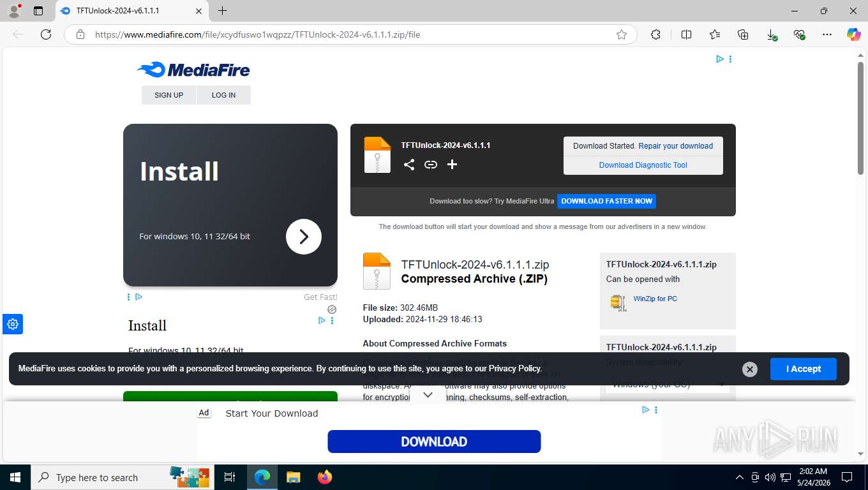Click the SIGN UP button

168,95
